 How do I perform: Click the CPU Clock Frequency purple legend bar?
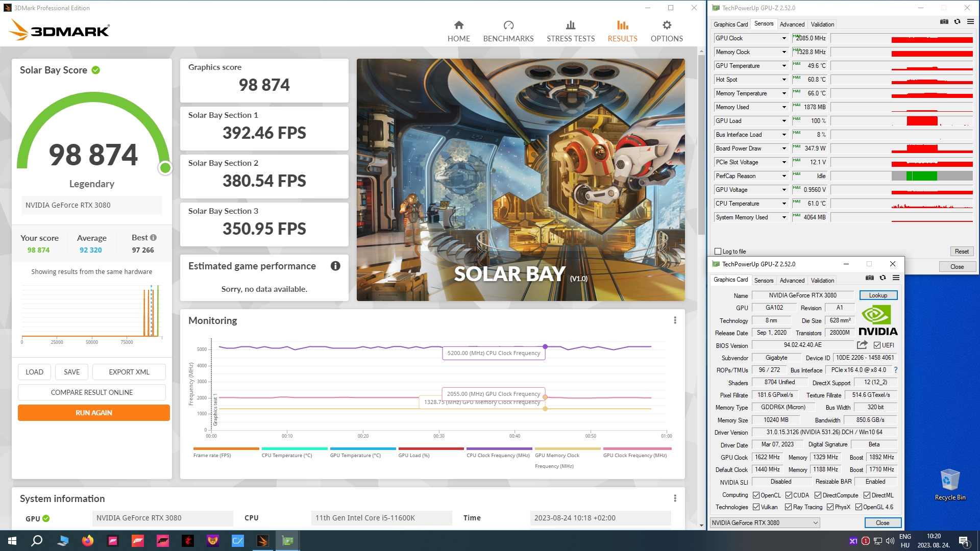[499, 449]
